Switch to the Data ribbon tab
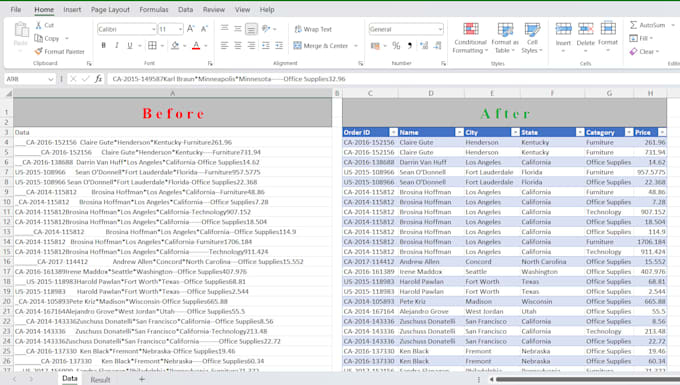This screenshot has width=680, height=385. coord(185,9)
